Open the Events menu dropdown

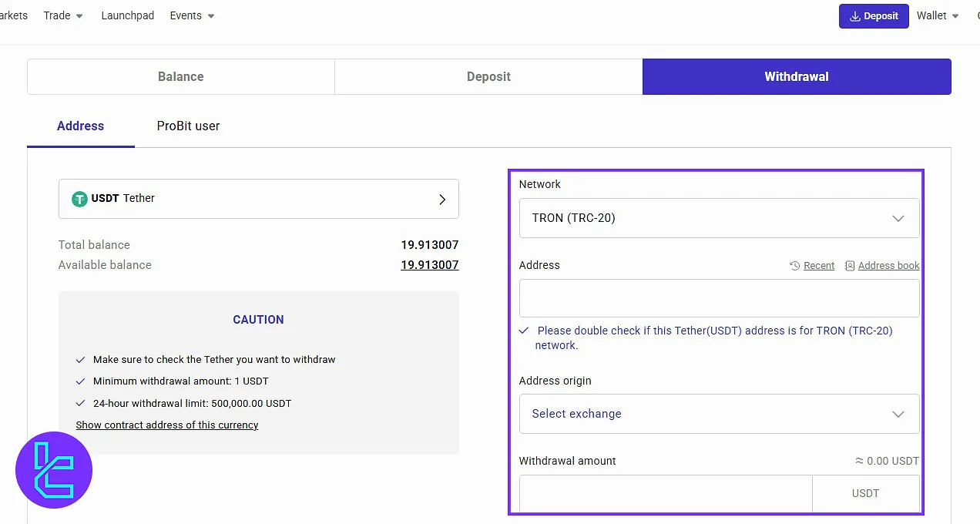point(193,15)
